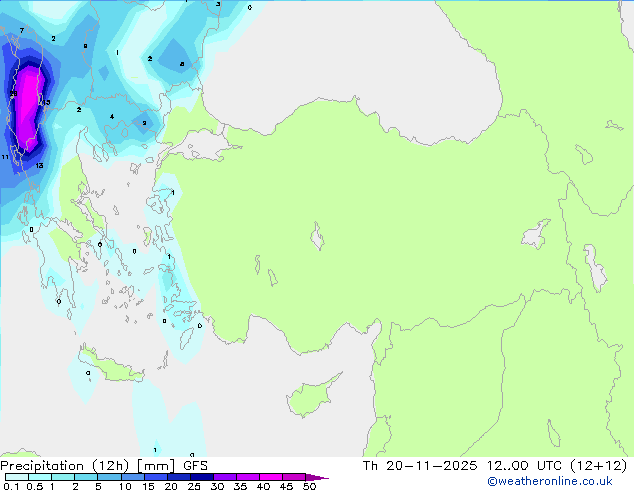The width and height of the screenshot is (634, 490).
Task: Click the '40' legend scale label
Action: [263, 486]
